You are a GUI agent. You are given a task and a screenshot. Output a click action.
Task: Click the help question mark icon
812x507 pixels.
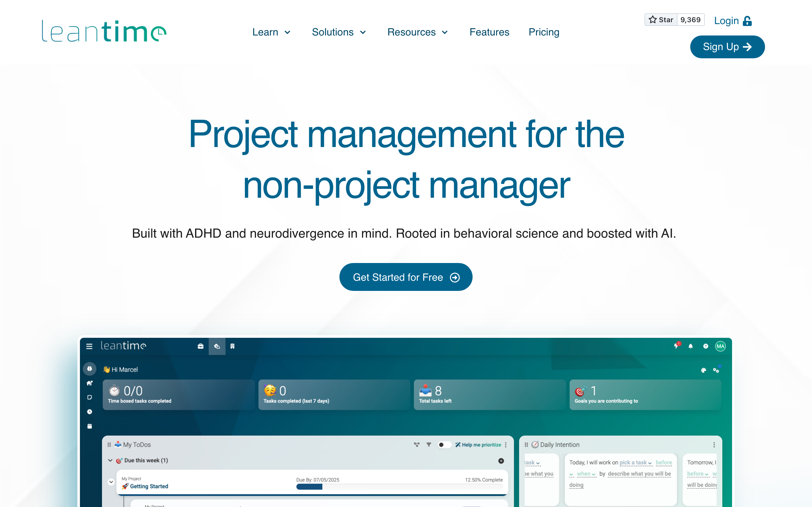(706, 346)
